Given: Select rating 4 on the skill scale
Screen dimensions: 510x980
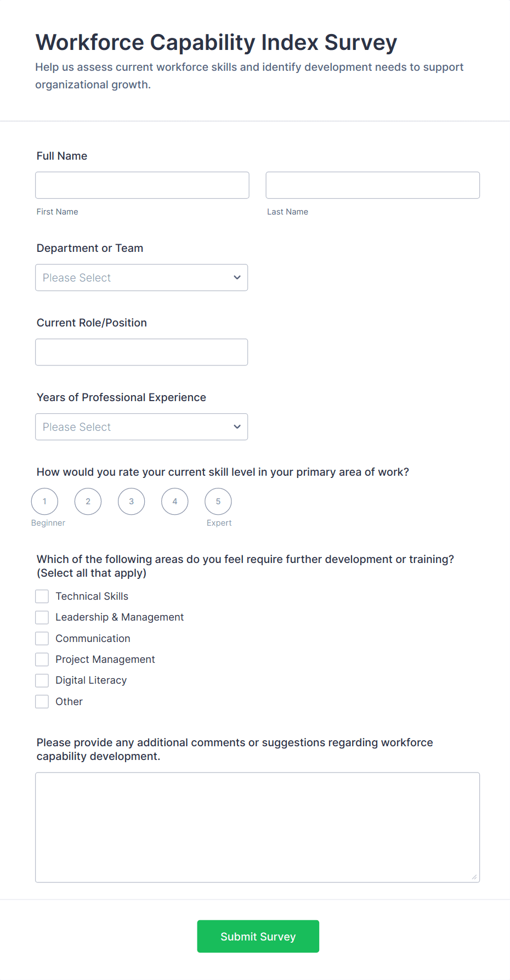Looking at the screenshot, I should 174,501.
